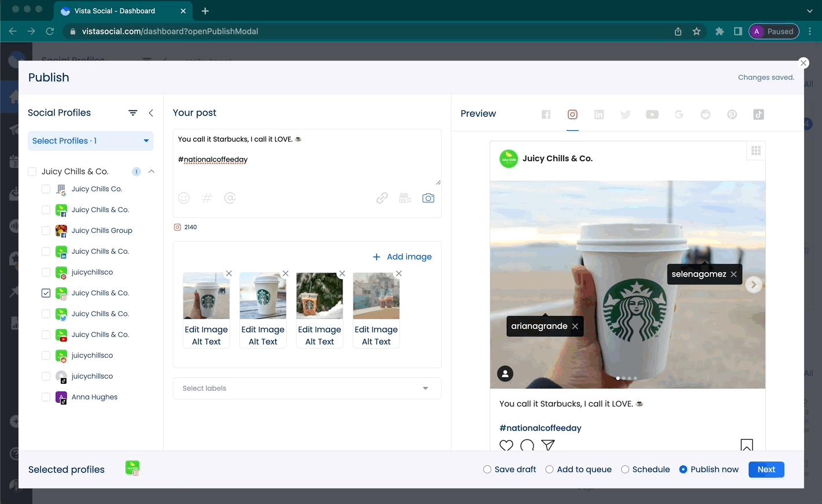Click Alt Text under fourth thumbnail

click(376, 342)
